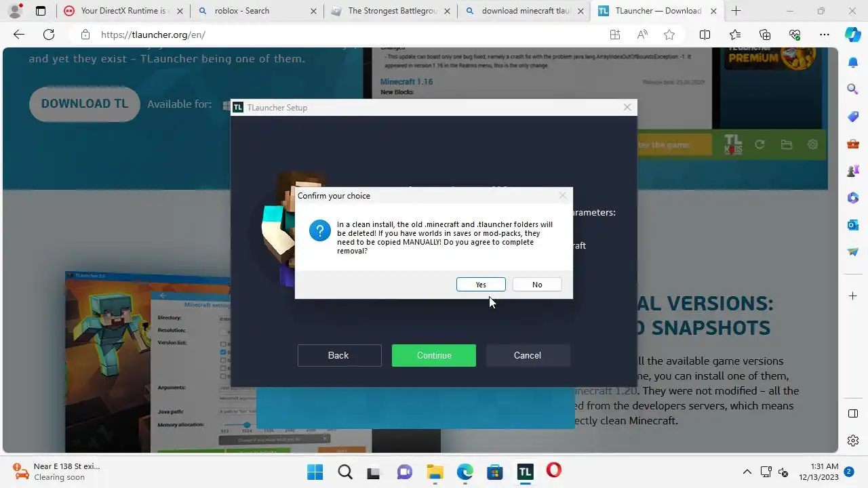Open Opera browser from taskbar
868x488 pixels.
click(x=554, y=470)
